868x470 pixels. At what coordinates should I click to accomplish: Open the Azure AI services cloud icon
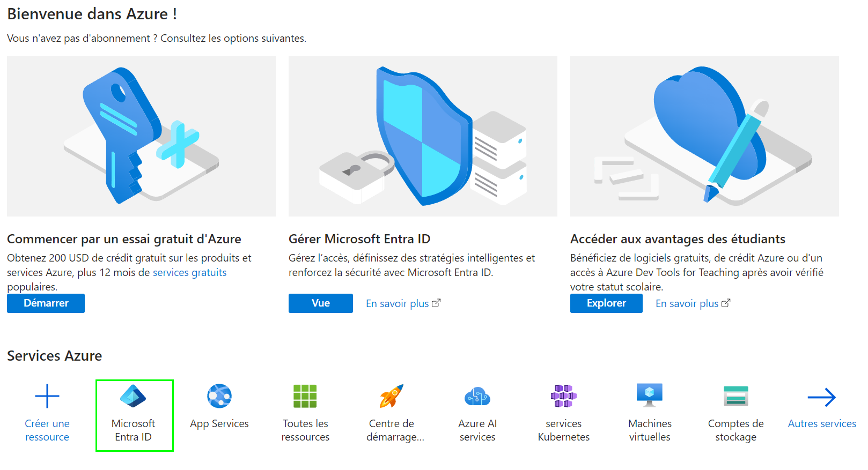(x=477, y=397)
